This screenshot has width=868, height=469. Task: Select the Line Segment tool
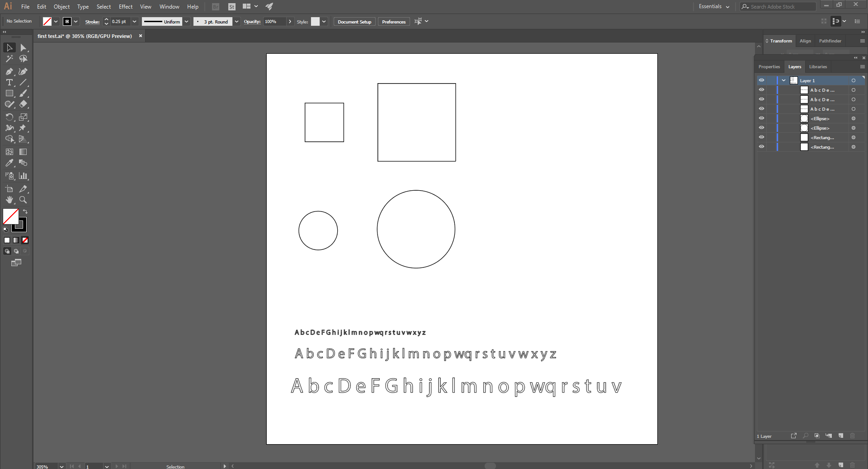coord(23,82)
